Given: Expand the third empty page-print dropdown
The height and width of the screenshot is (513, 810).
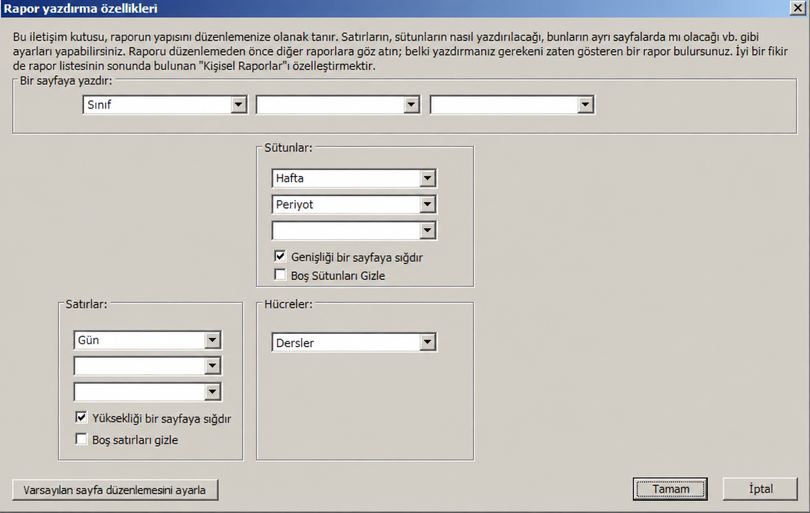Looking at the screenshot, I should point(585,105).
